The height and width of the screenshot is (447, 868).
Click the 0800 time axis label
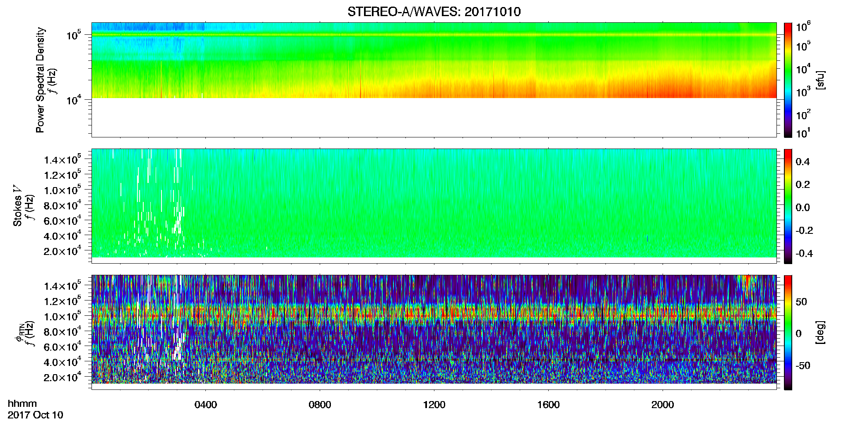[320, 405]
